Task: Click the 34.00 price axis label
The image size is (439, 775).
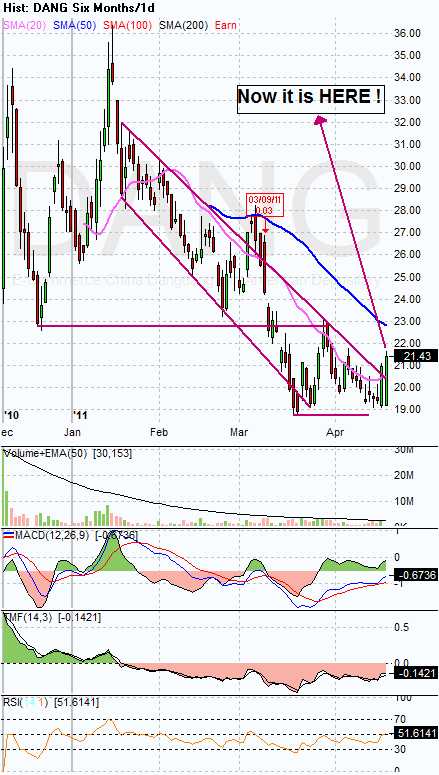Action: (406, 77)
